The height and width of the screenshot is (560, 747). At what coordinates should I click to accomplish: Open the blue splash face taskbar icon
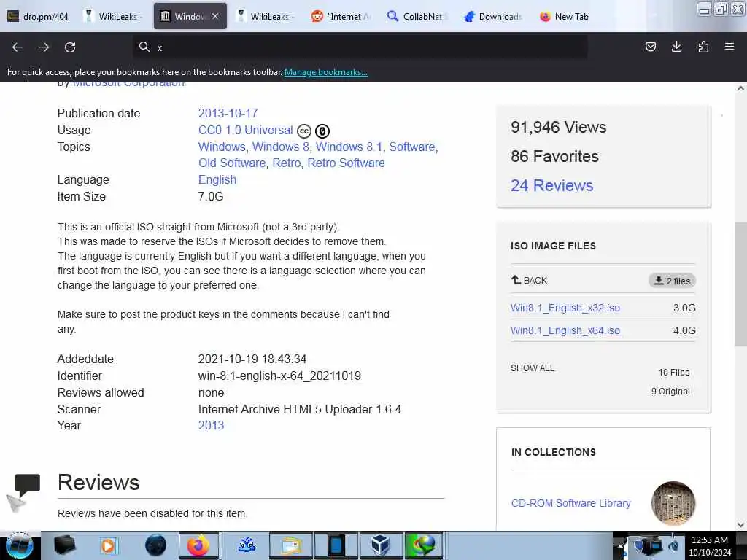pyautogui.click(x=247, y=545)
